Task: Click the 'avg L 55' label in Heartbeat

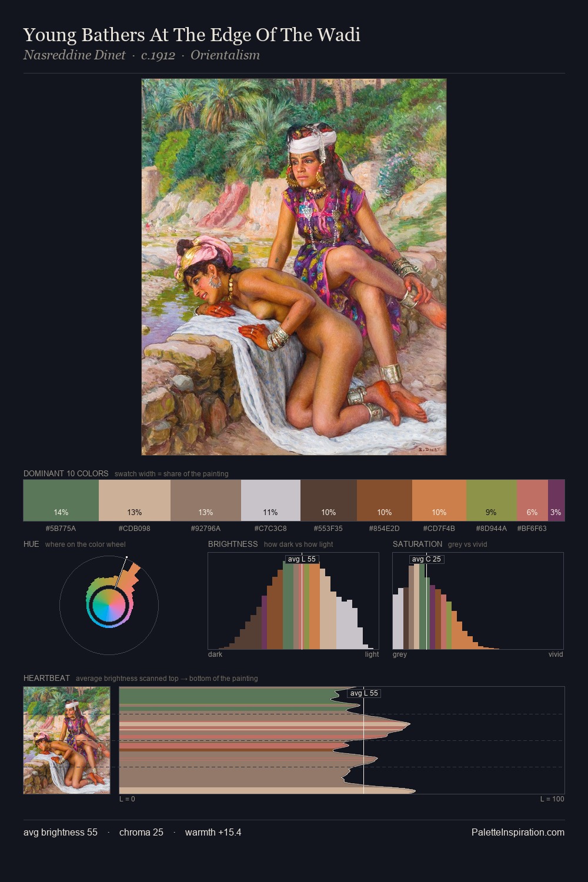Action: (x=364, y=693)
